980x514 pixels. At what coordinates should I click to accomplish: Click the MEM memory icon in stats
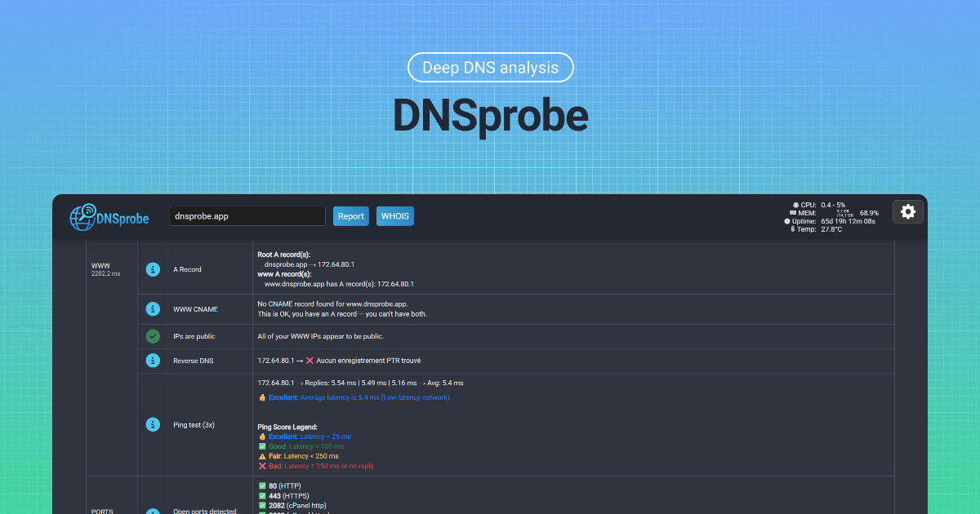pos(793,213)
